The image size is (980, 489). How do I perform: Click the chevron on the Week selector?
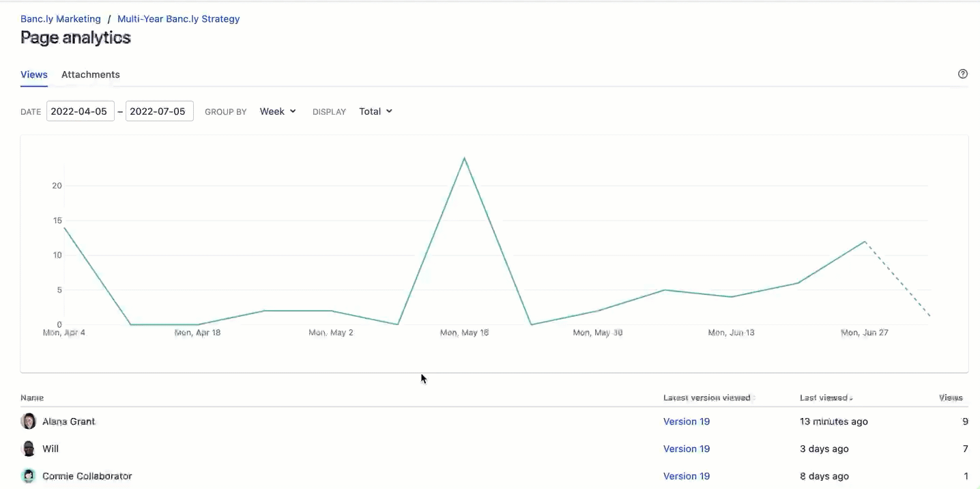point(294,111)
